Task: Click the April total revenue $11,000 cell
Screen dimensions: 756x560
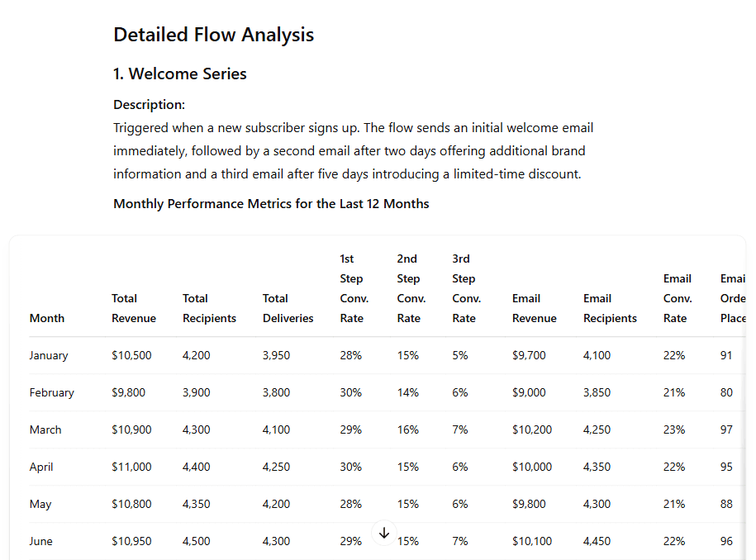Action: pyautogui.click(x=131, y=467)
